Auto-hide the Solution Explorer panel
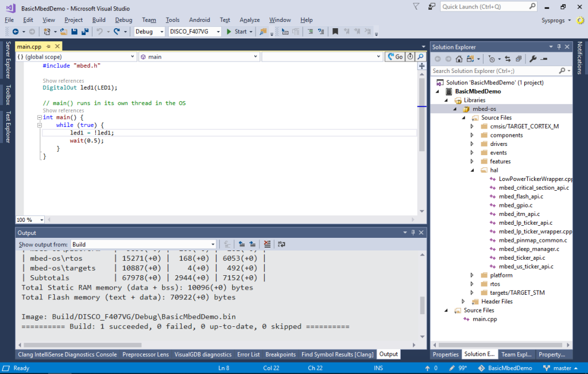This screenshot has width=588, height=374. (x=560, y=47)
